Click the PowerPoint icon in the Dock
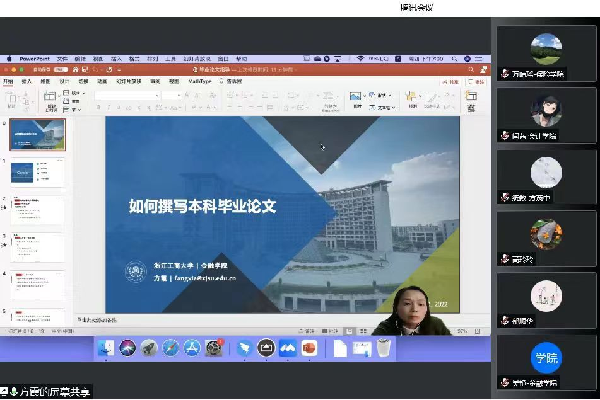The image size is (600, 400). coord(309,348)
